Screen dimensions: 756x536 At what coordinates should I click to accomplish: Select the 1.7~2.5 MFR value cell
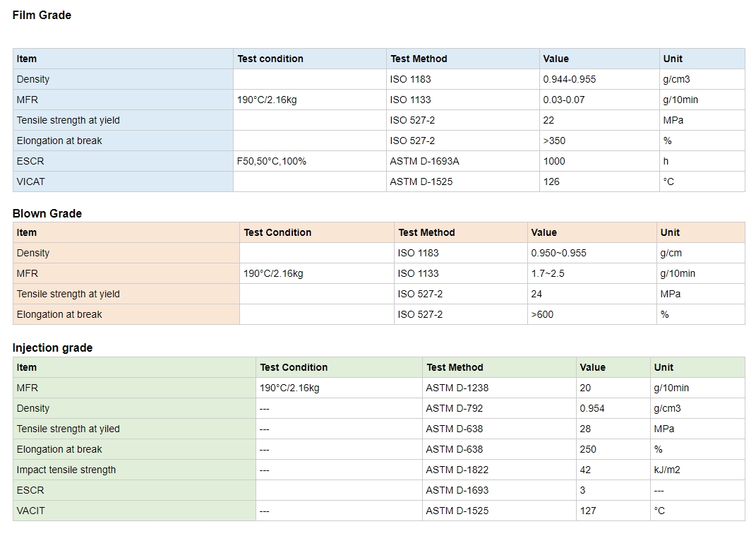[548, 273]
